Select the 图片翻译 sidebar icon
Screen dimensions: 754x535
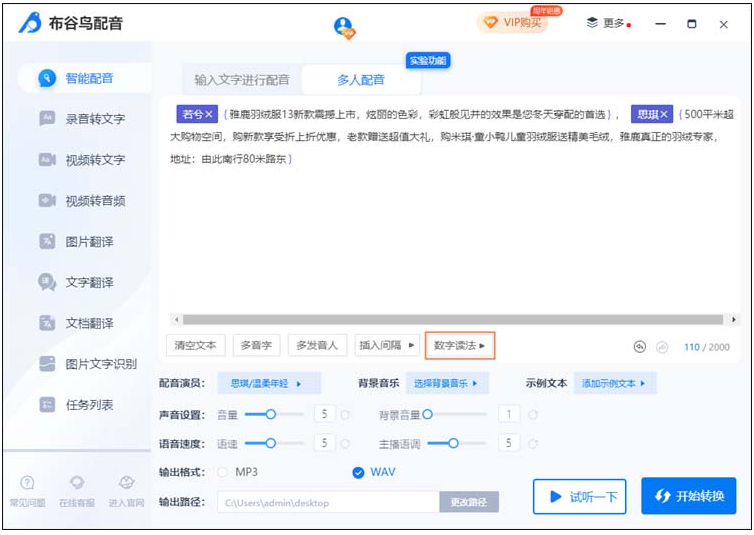(47, 241)
